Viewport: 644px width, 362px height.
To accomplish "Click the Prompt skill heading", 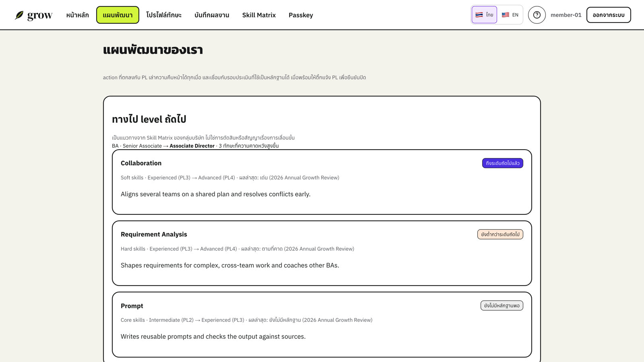I will (x=132, y=306).
